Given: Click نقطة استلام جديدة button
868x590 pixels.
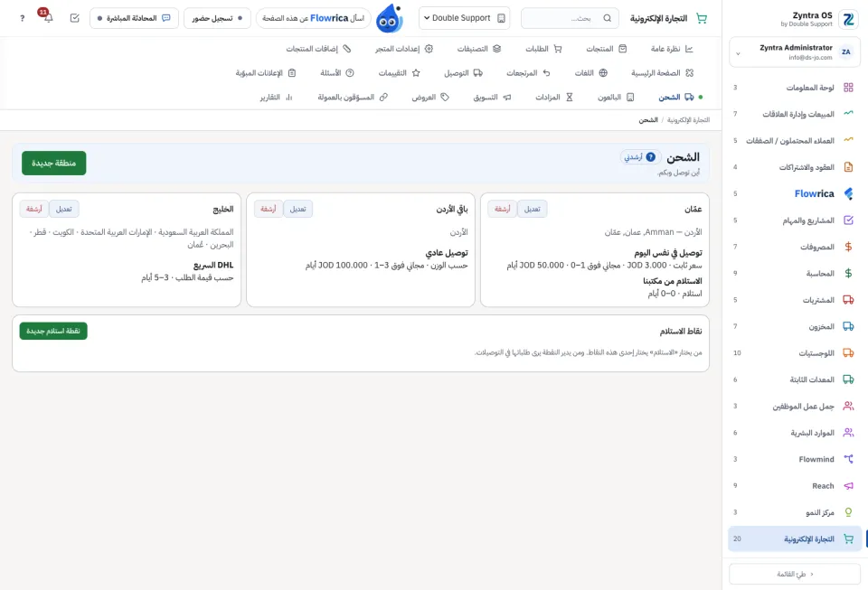Looking at the screenshot, I should pos(53,331).
